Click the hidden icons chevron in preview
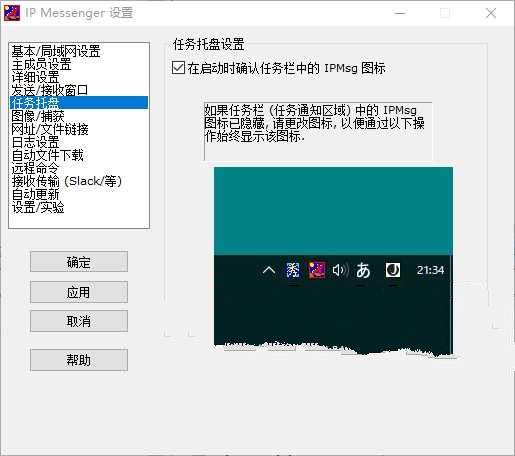This screenshot has height=456, width=515. click(269, 270)
